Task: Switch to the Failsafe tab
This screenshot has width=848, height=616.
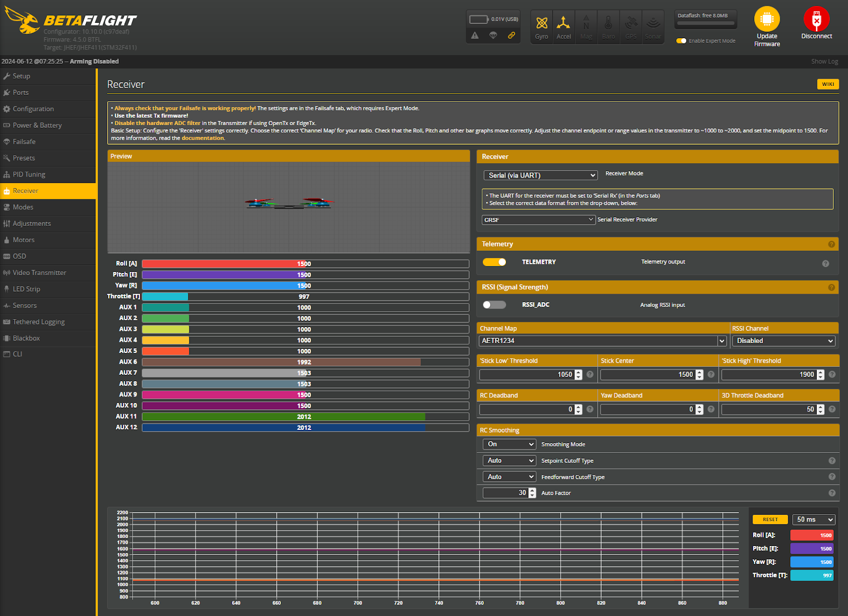Action: (24, 142)
